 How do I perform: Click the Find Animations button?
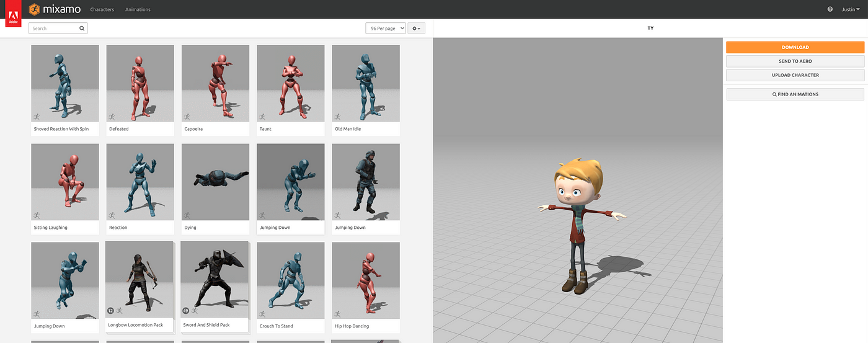795,94
